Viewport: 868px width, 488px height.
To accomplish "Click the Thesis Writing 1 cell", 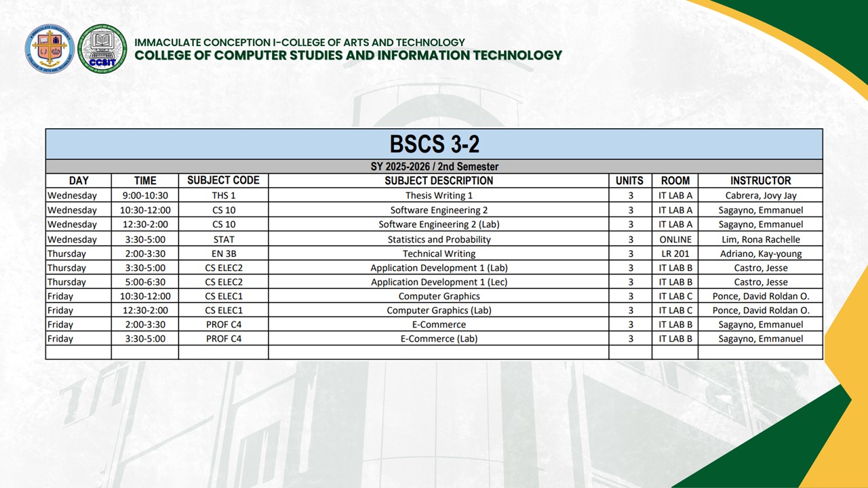I will click(439, 196).
